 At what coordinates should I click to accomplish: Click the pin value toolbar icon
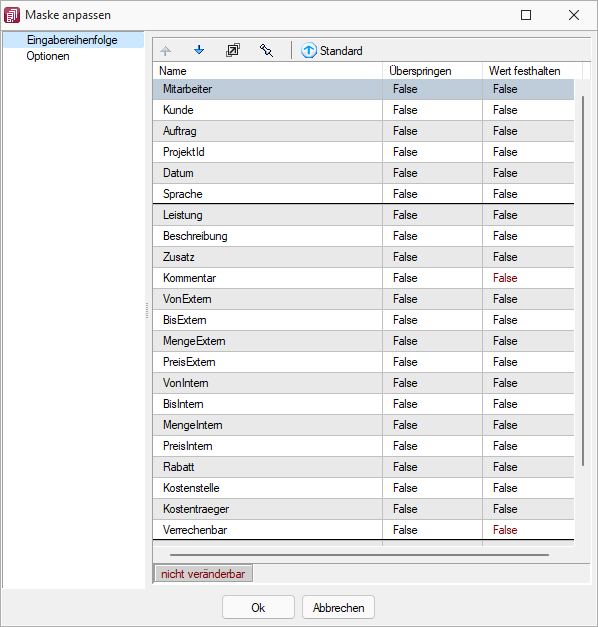(266, 50)
